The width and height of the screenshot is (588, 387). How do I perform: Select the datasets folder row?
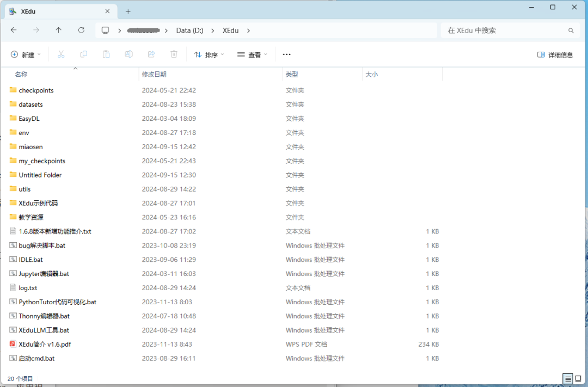[225, 105]
